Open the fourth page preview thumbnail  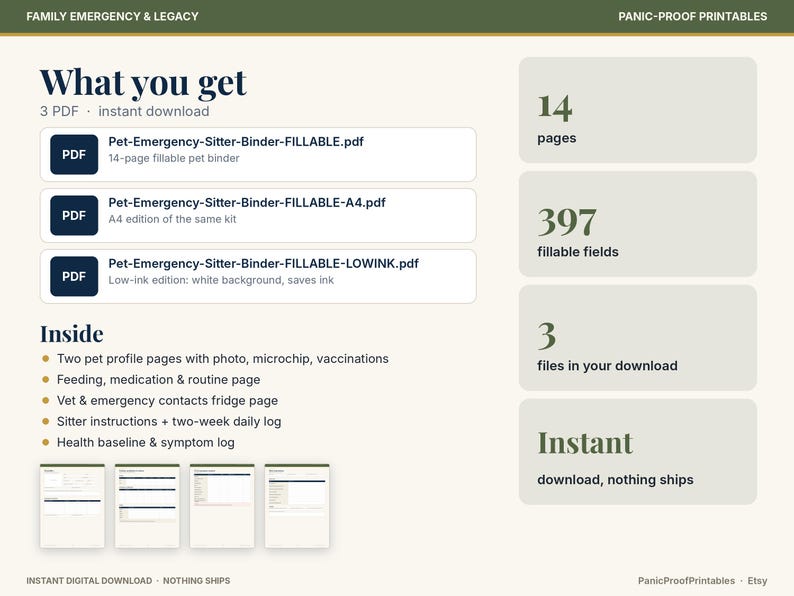coord(297,506)
